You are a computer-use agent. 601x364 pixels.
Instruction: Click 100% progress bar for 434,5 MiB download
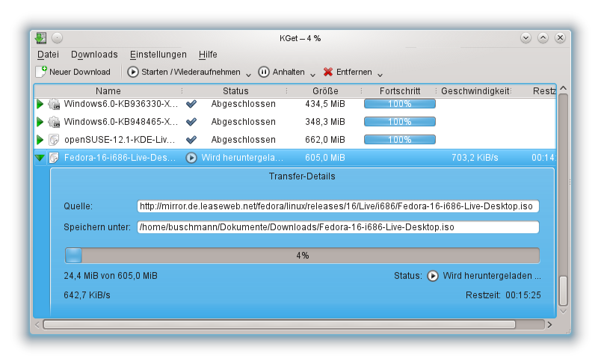[x=400, y=104]
